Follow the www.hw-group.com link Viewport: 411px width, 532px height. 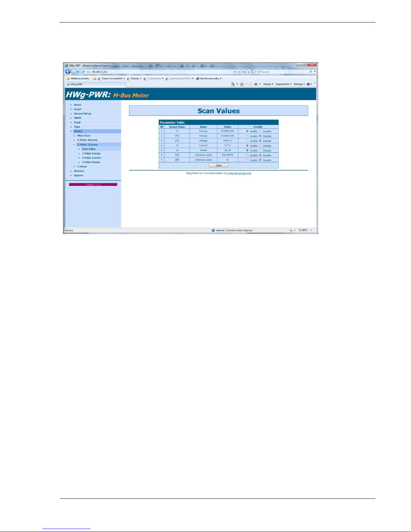[x=239, y=173]
